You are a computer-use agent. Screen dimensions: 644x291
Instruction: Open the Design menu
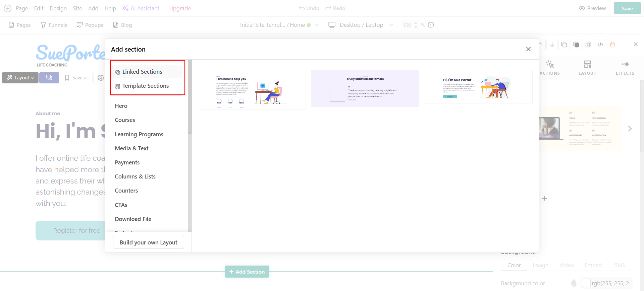coord(58,8)
